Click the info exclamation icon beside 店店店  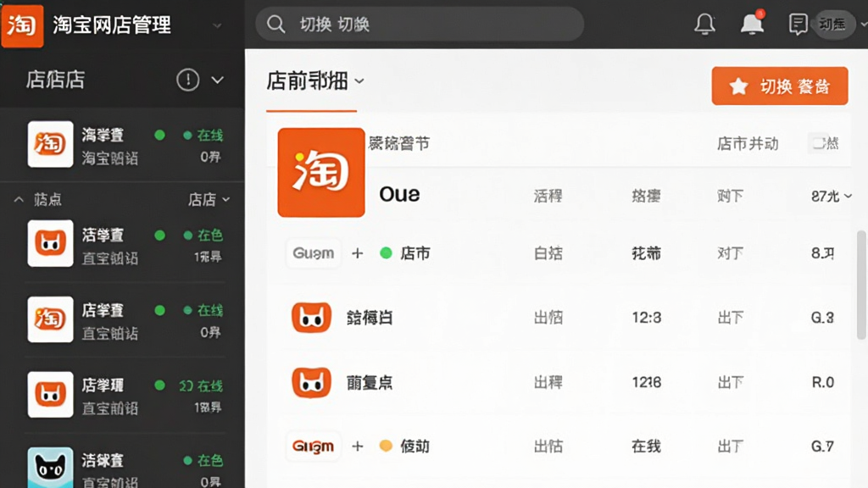point(187,80)
